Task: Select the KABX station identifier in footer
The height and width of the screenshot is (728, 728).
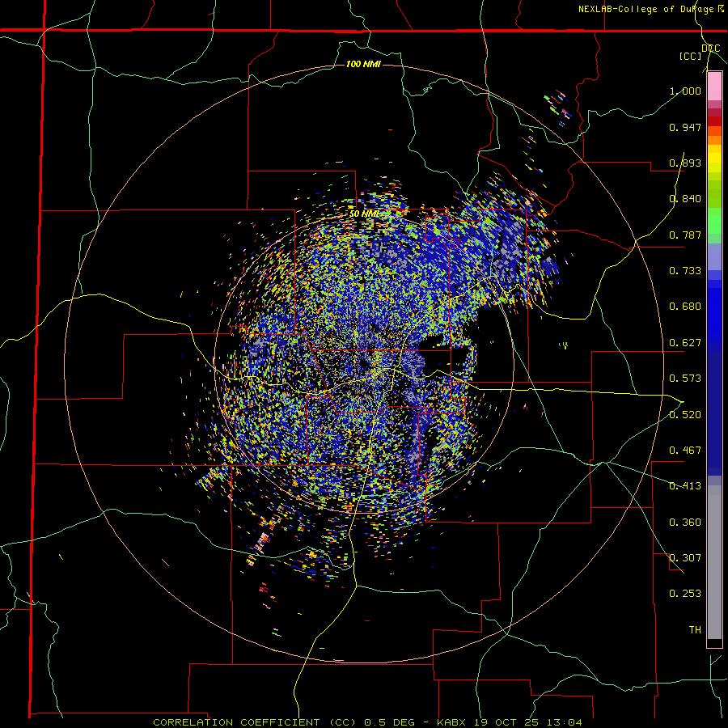Action: [454, 722]
